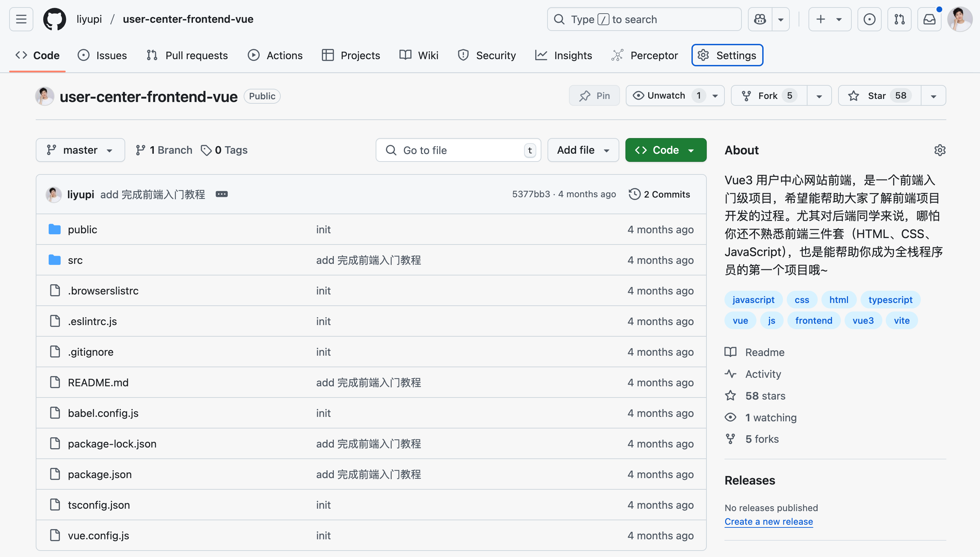The width and height of the screenshot is (980, 557).
Task: Expand the Add file dropdown
Action: tap(583, 150)
